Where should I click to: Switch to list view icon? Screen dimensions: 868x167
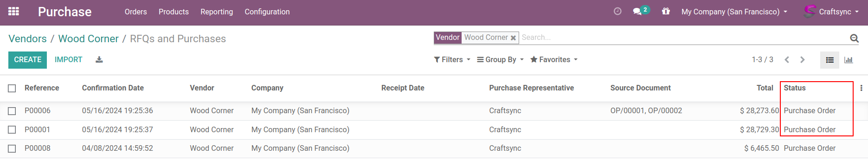pyautogui.click(x=830, y=60)
